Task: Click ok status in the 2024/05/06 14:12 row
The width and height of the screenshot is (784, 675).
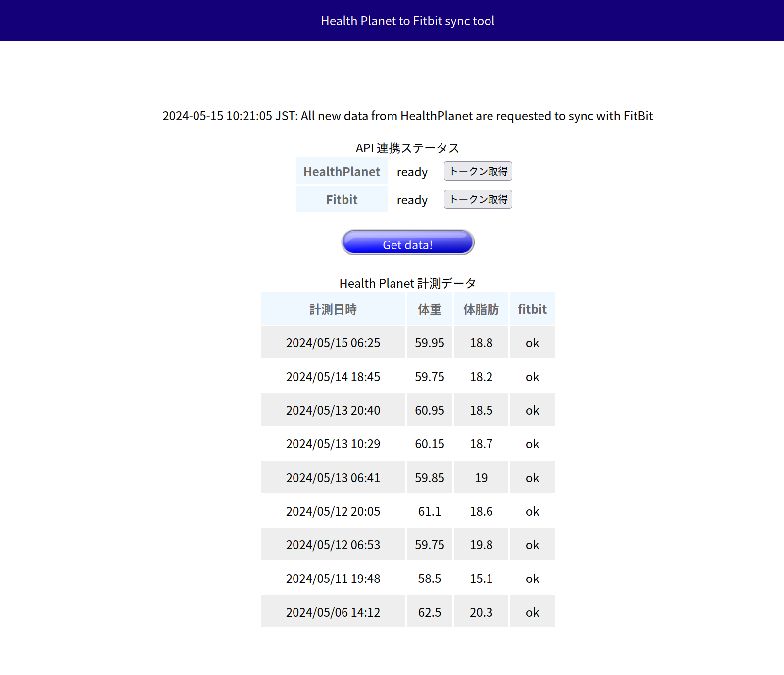Action: pos(532,612)
